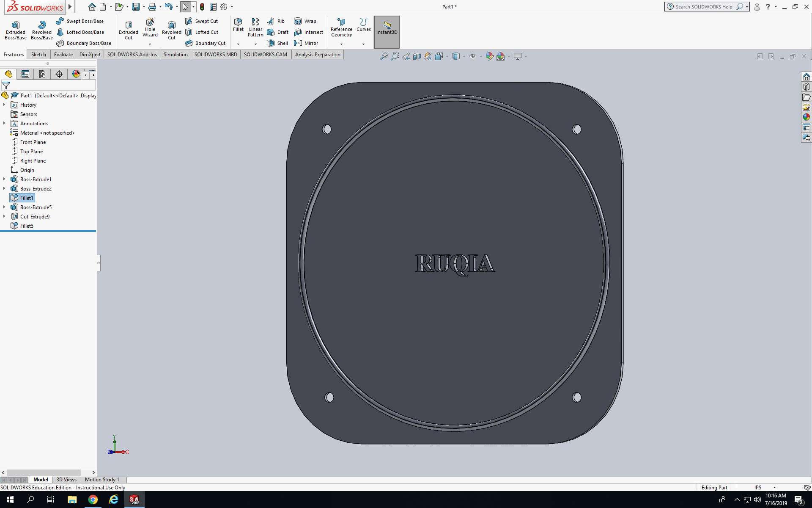Expand the Cut-Extrude9 feature node
Screen dimensions: 812x508
point(4,216)
